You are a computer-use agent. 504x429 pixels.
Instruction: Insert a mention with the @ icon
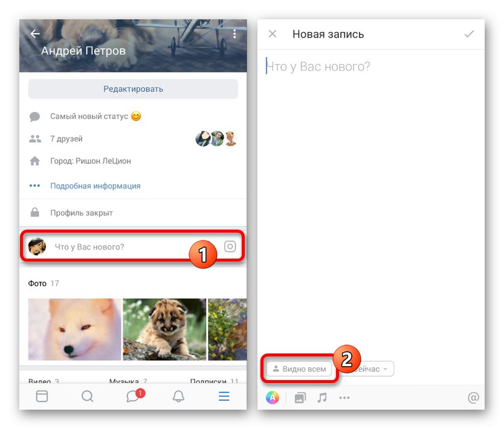pos(473,398)
